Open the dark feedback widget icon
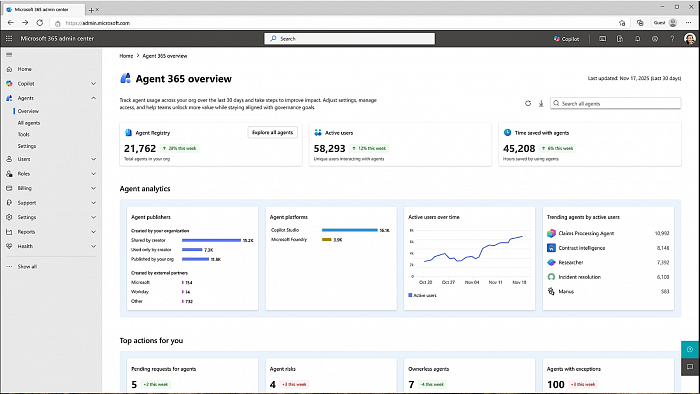 [690, 367]
